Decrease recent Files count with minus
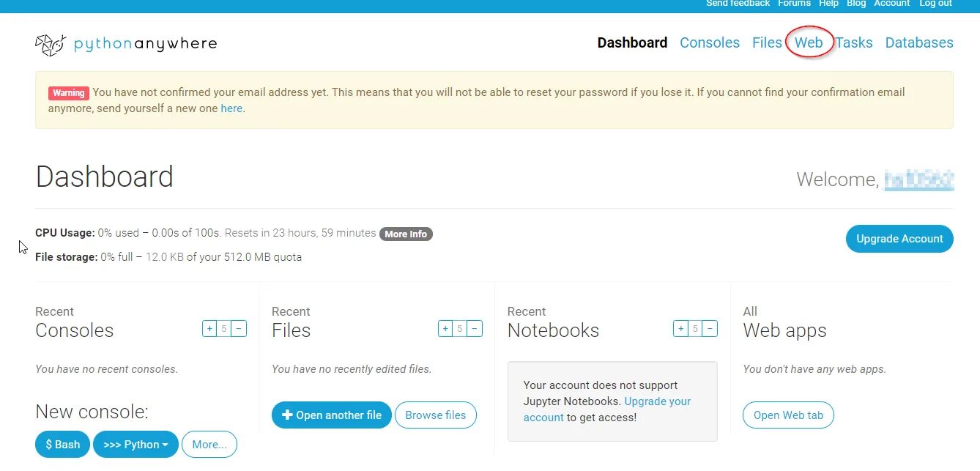The height and width of the screenshot is (471, 980). pos(475,329)
